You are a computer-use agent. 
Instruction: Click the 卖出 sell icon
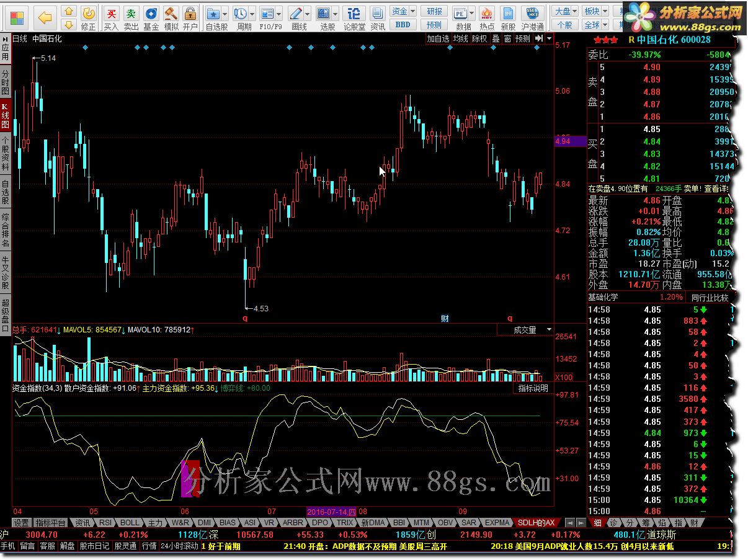coord(131,14)
